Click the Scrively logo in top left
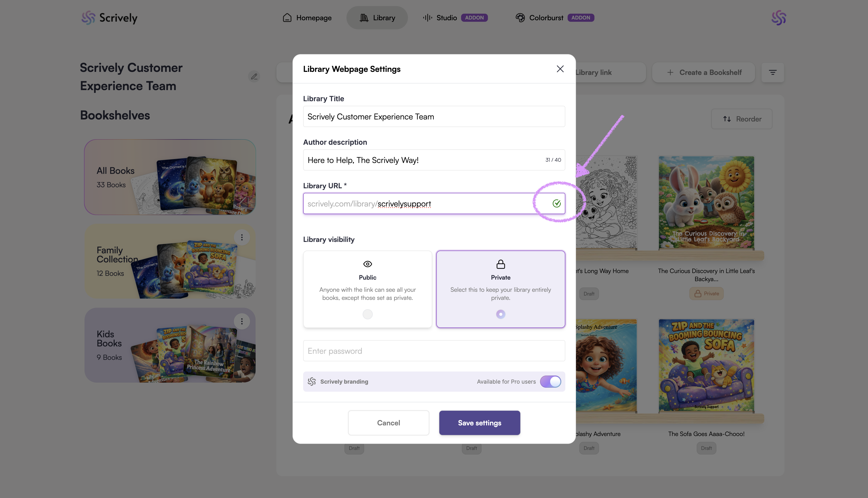Screen dimensions: 868x498 109,18
